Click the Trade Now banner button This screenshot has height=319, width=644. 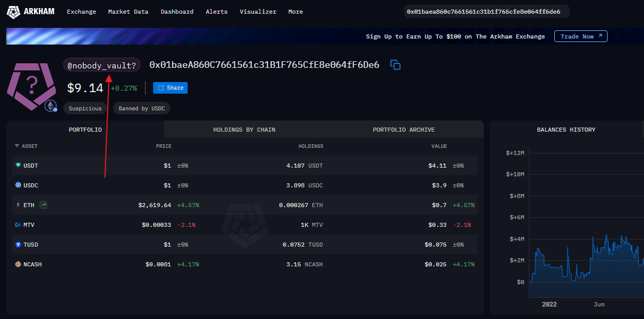580,36
